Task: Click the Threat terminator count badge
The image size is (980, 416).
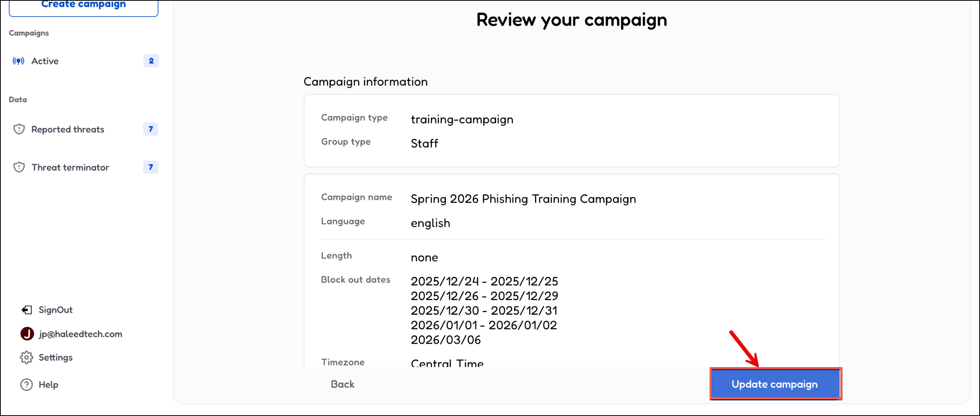Action: click(151, 167)
